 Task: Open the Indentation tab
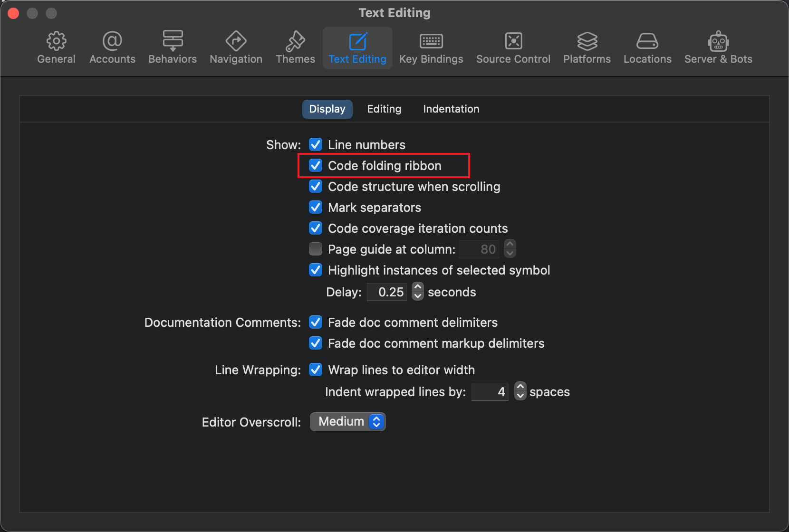tap(451, 109)
